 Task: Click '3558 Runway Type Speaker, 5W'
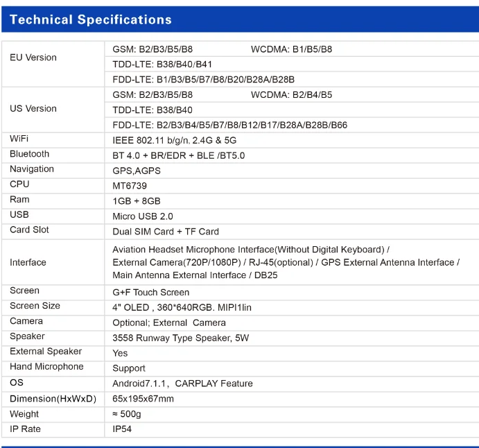pos(180,338)
